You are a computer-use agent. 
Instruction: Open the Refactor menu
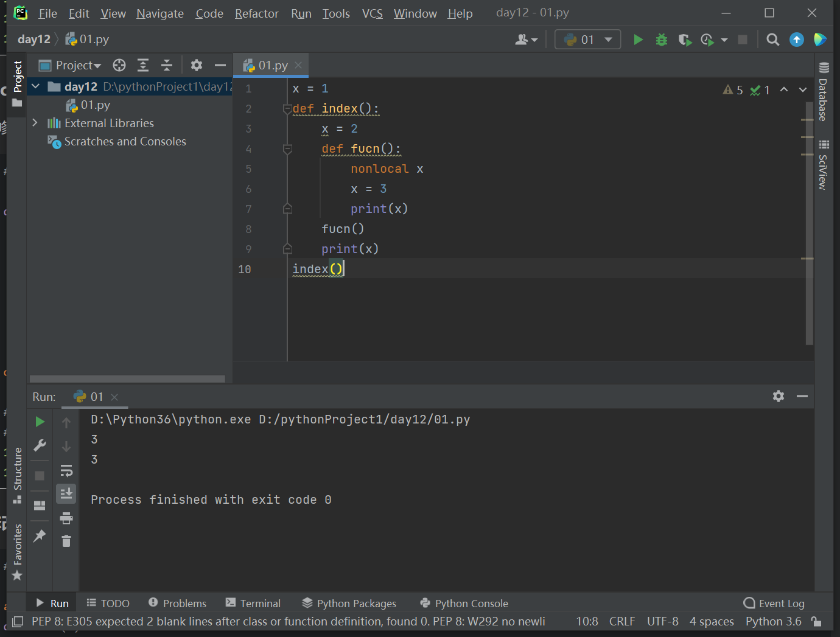pos(256,13)
